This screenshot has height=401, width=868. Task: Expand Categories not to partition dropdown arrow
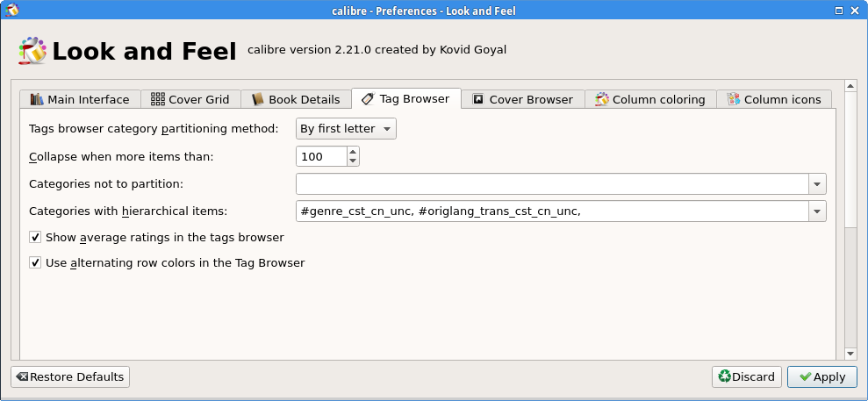click(817, 184)
